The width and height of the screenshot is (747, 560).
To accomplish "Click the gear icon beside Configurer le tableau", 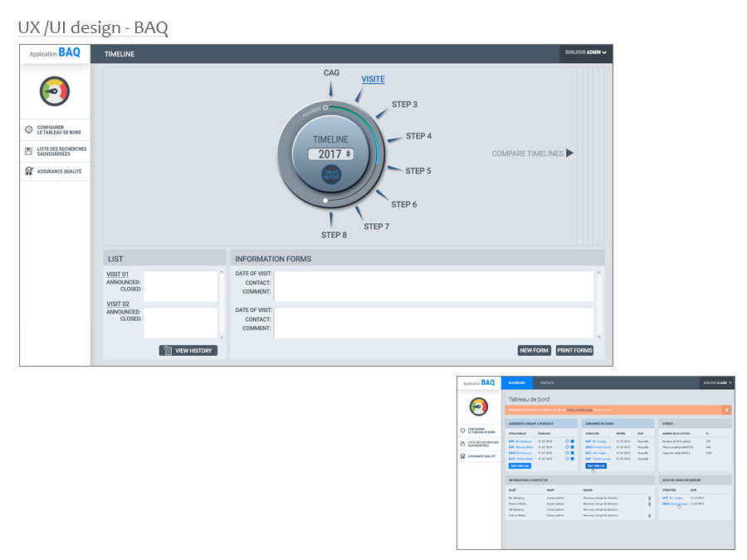I will coord(29,130).
